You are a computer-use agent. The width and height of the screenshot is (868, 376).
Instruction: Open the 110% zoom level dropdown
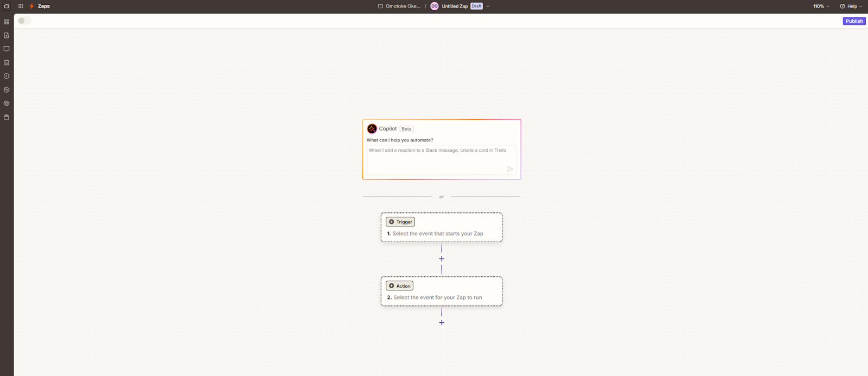click(821, 6)
